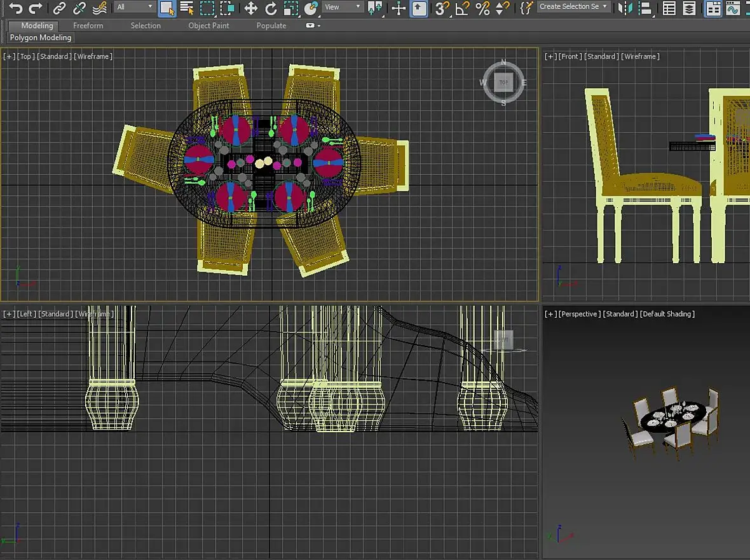Open the Left viewport [+] menu

coord(9,314)
